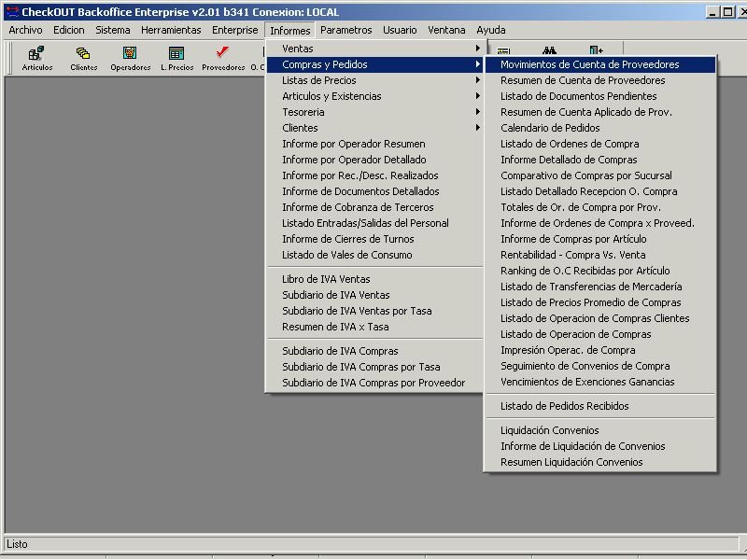Image resolution: width=747 pixels, height=560 pixels.
Task: Choose Informe Detallado de Compras
Action: (600, 160)
